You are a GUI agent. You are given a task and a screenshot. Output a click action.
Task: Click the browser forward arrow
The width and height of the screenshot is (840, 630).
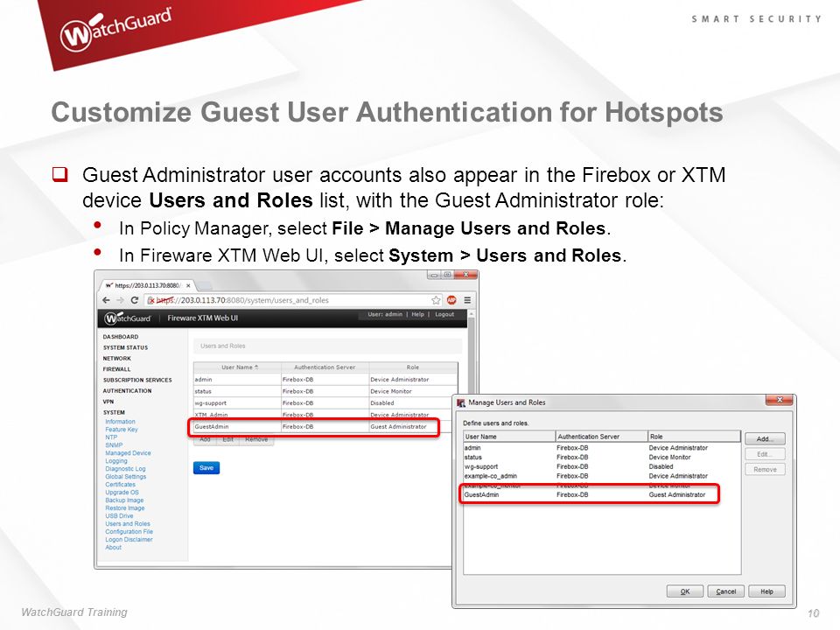120,300
